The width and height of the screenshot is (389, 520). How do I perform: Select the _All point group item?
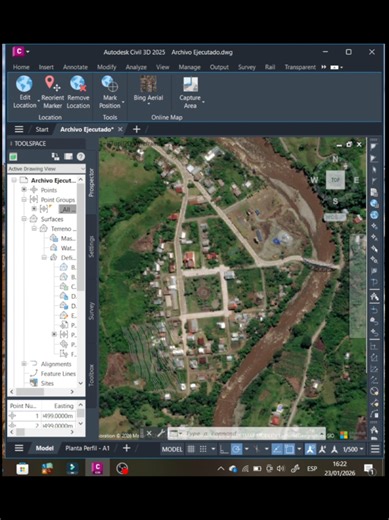point(67,209)
